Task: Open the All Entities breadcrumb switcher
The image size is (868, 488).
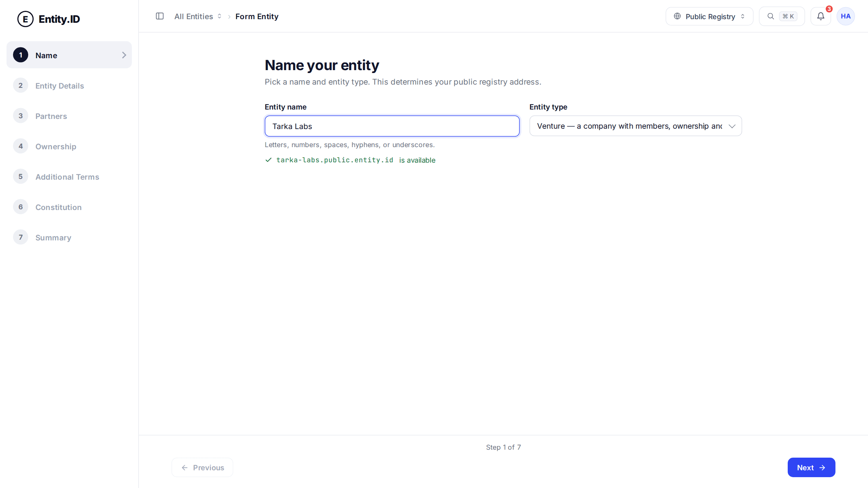Action: (198, 16)
